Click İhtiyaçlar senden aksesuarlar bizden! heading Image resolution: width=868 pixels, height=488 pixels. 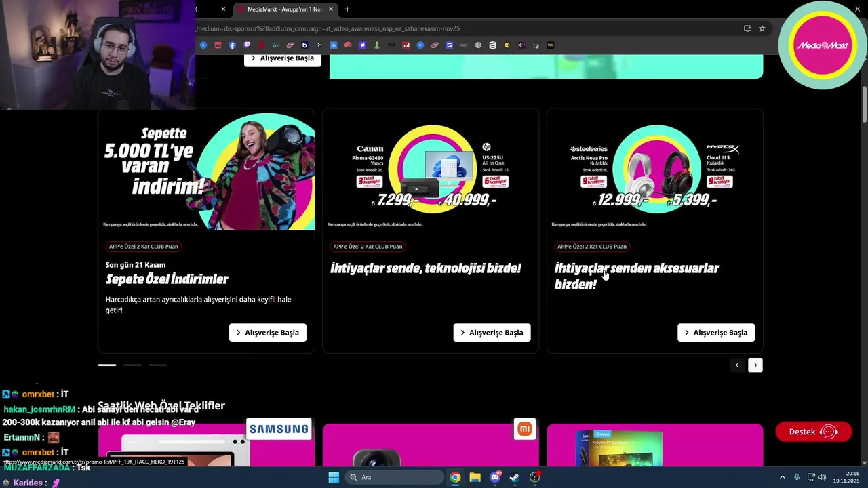click(x=637, y=276)
